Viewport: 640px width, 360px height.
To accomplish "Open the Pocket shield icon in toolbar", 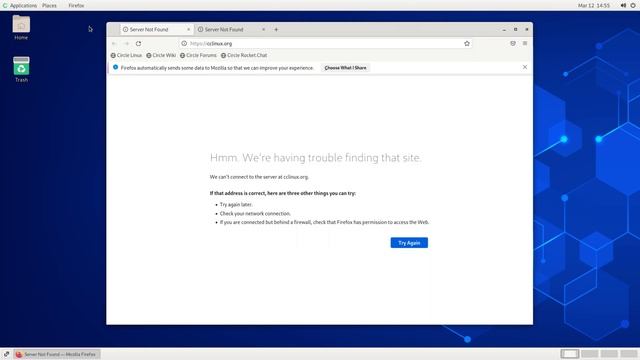I will point(513,43).
